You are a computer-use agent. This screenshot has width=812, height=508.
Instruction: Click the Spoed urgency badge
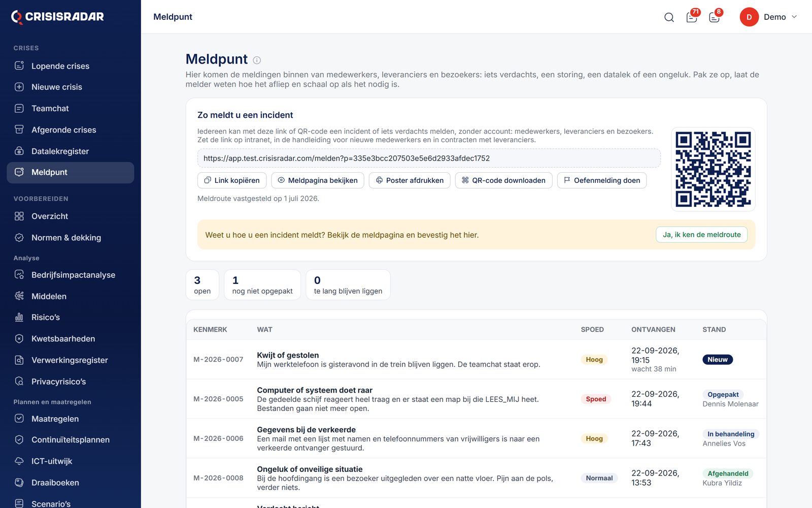(596, 399)
